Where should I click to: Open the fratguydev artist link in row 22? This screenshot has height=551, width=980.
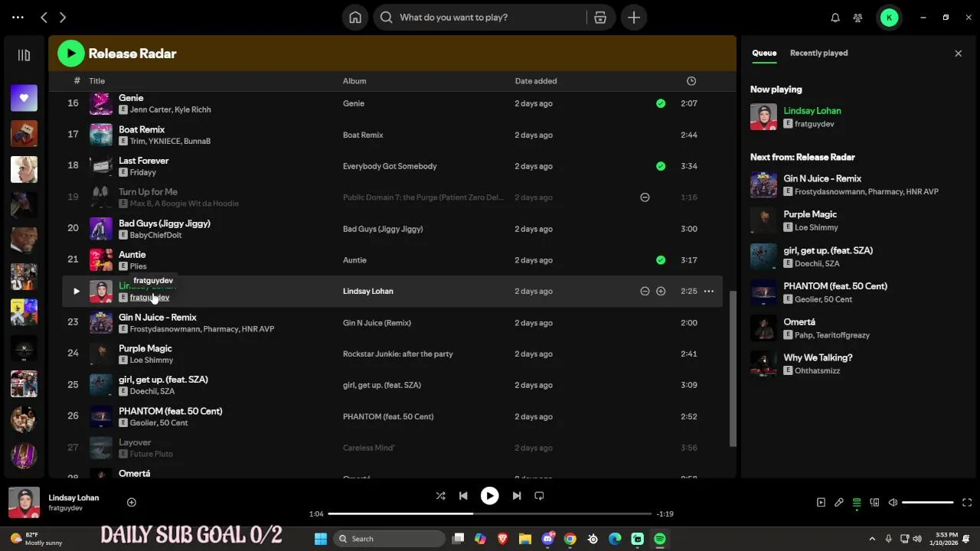point(149,298)
